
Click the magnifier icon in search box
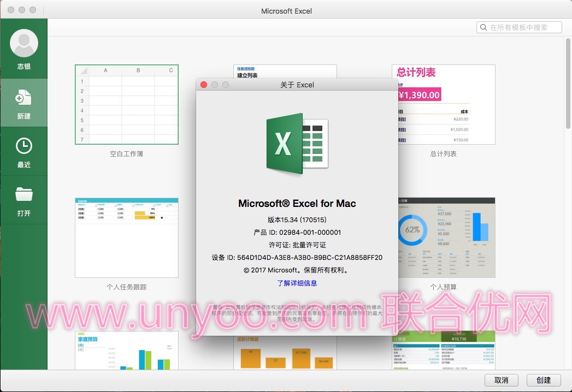pos(483,27)
